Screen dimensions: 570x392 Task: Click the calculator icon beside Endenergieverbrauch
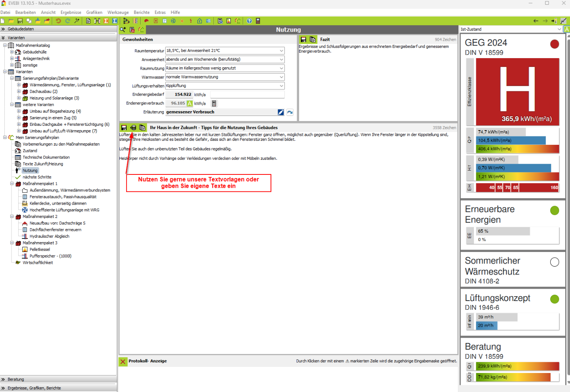point(214,104)
